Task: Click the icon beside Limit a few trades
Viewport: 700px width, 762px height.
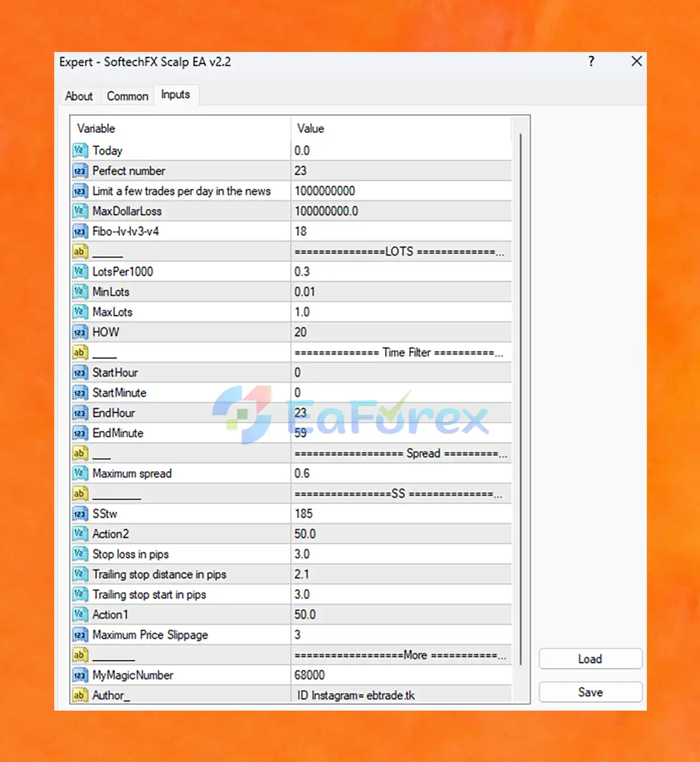Action: [x=80, y=191]
